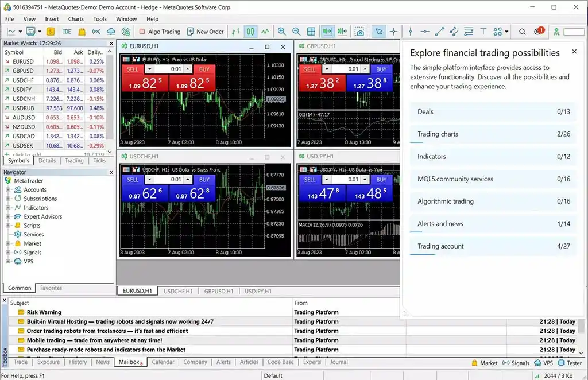
Task: Toggle Algo Trading on
Action: pos(160,32)
